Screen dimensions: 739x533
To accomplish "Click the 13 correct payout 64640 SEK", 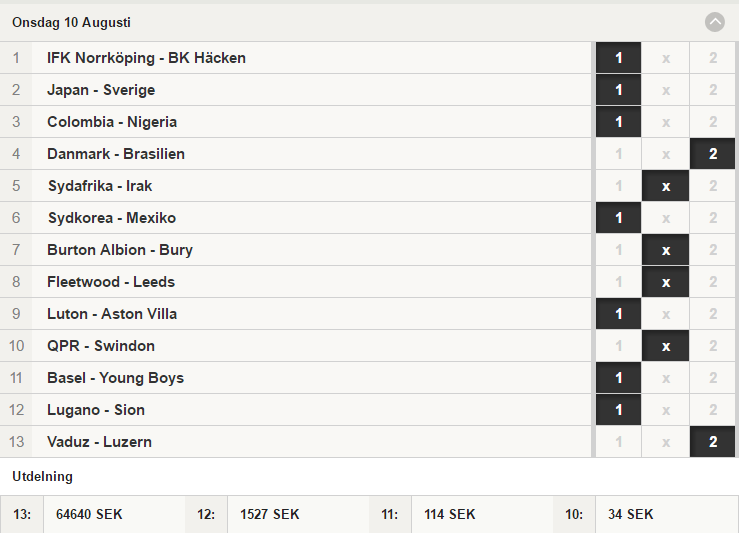I will coord(89,514).
